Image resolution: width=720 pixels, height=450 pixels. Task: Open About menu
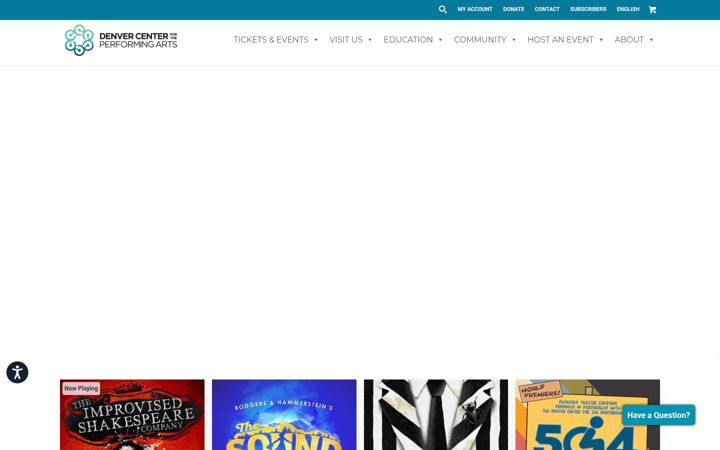pos(629,40)
